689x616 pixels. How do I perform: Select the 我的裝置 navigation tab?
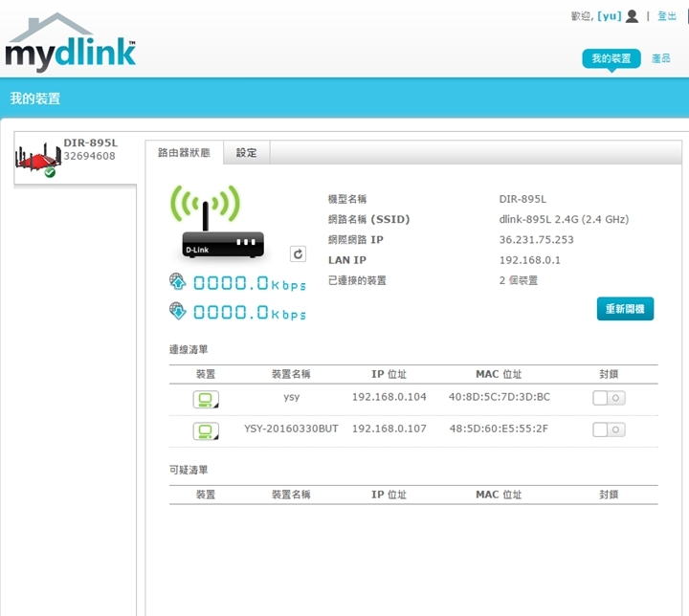(x=611, y=58)
